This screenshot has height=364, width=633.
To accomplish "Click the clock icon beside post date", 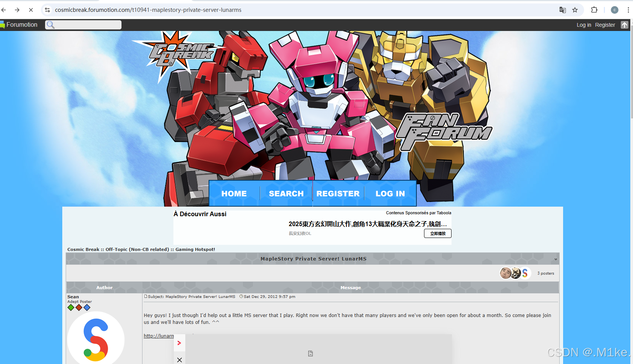I will pos(241,296).
